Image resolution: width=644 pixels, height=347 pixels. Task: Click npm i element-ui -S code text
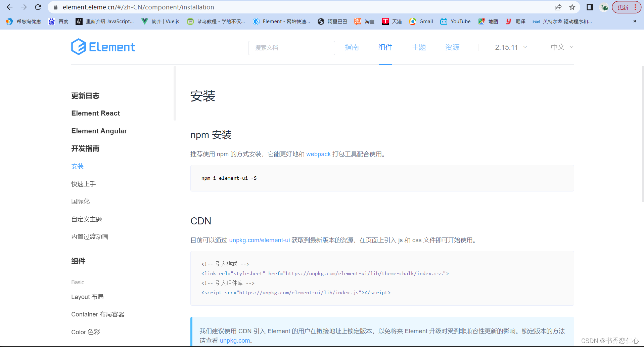click(229, 178)
